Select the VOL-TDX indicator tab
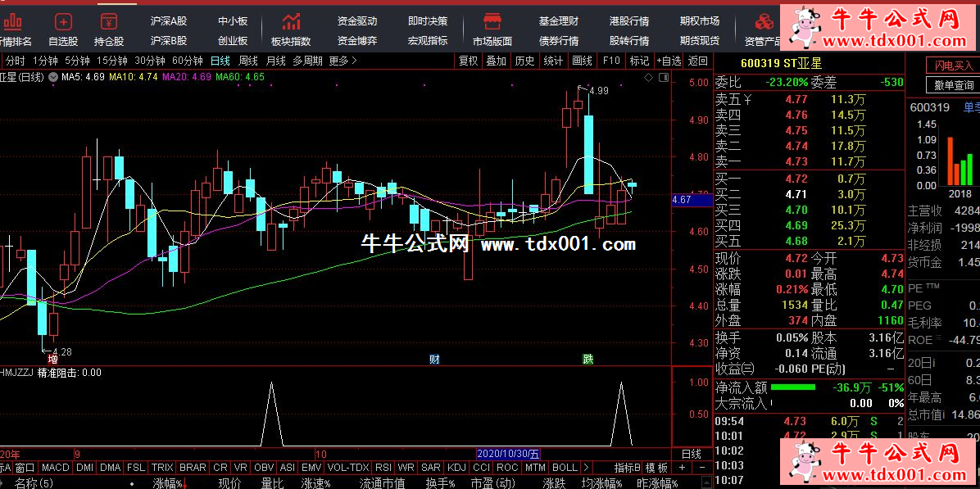Viewport: 980px width, 489px height. (x=348, y=467)
